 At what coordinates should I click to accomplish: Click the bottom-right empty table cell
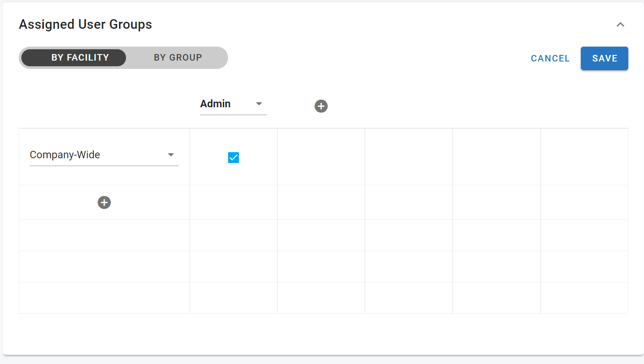(x=584, y=298)
